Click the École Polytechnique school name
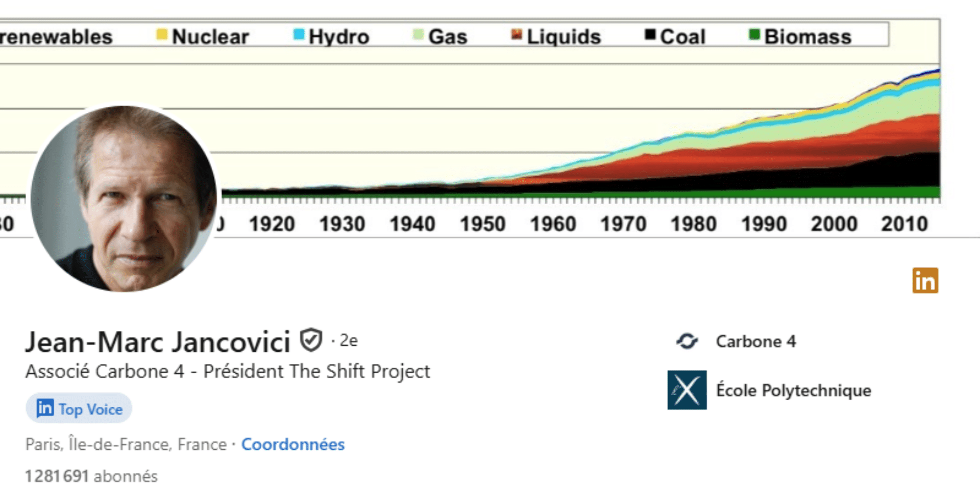This screenshot has width=980, height=485. coord(793,390)
